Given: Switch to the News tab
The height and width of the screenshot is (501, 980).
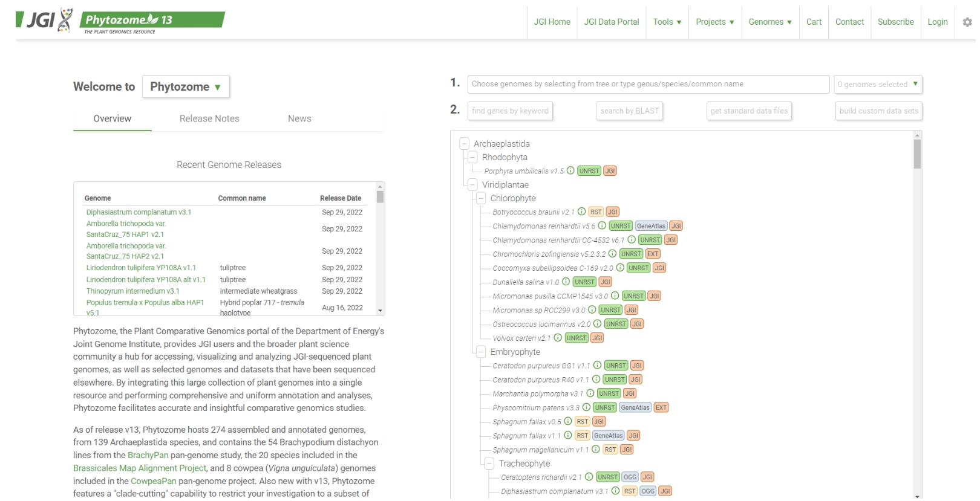Looking at the screenshot, I should point(299,118).
